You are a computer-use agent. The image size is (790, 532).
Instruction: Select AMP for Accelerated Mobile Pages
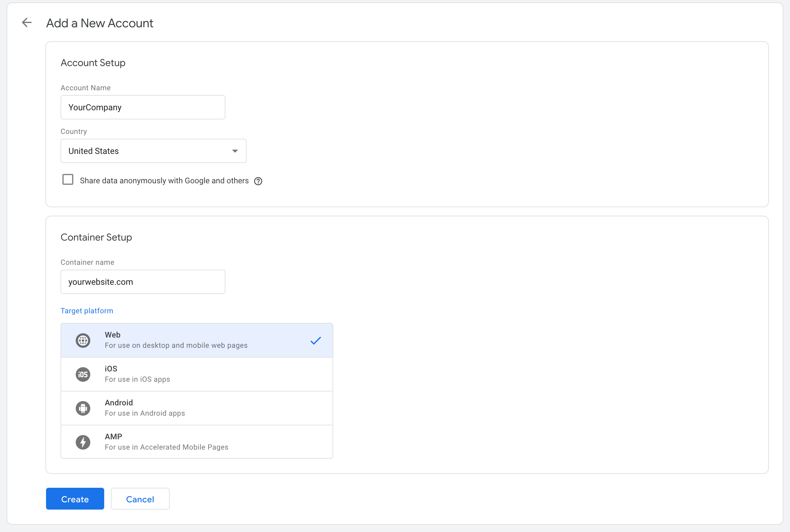point(197,442)
